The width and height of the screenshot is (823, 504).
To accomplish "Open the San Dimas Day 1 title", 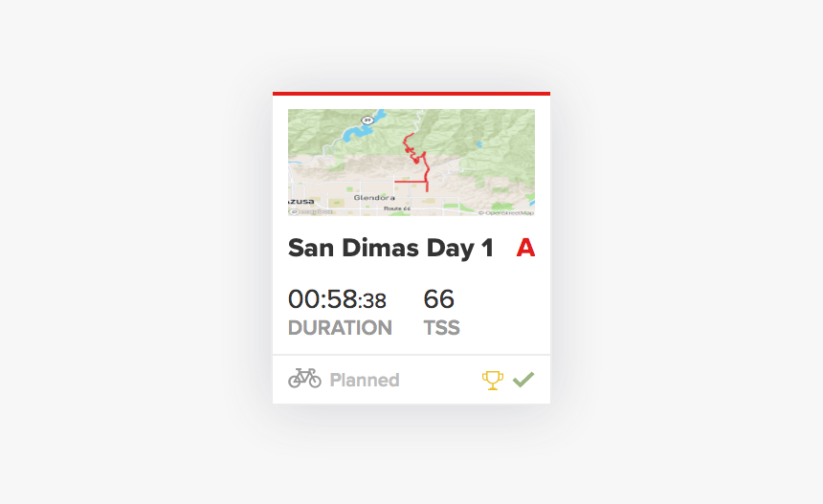I will (x=390, y=248).
